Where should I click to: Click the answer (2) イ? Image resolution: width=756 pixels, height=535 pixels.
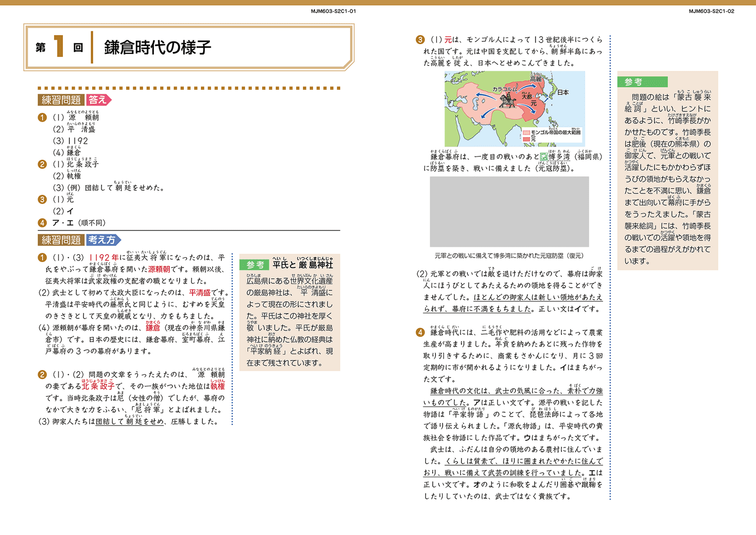click(63, 212)
